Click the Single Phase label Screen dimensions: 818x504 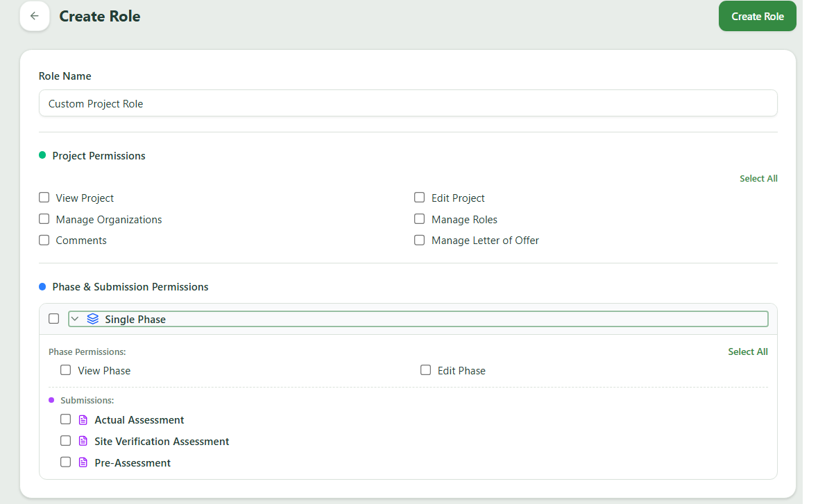click(135, 320)
